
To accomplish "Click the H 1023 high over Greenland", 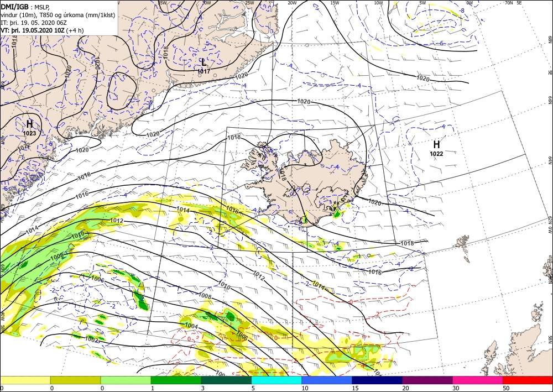I will 30,128.
